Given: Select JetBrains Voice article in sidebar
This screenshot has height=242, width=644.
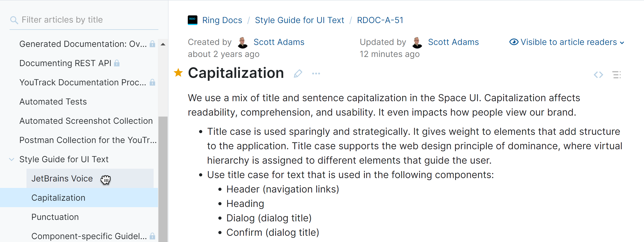Looking at the screenshot, I should click(62, 178).
